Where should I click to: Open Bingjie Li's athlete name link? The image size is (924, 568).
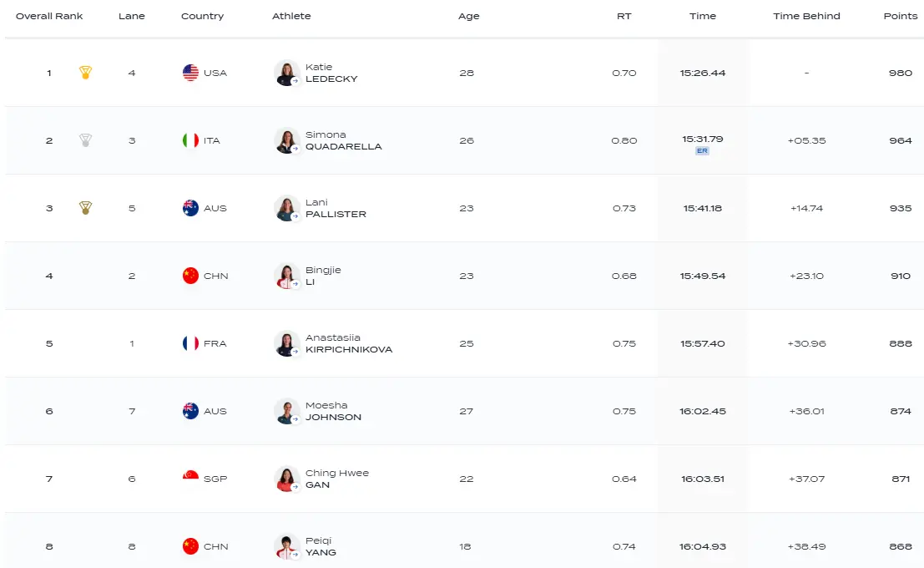tap(323, 276)
